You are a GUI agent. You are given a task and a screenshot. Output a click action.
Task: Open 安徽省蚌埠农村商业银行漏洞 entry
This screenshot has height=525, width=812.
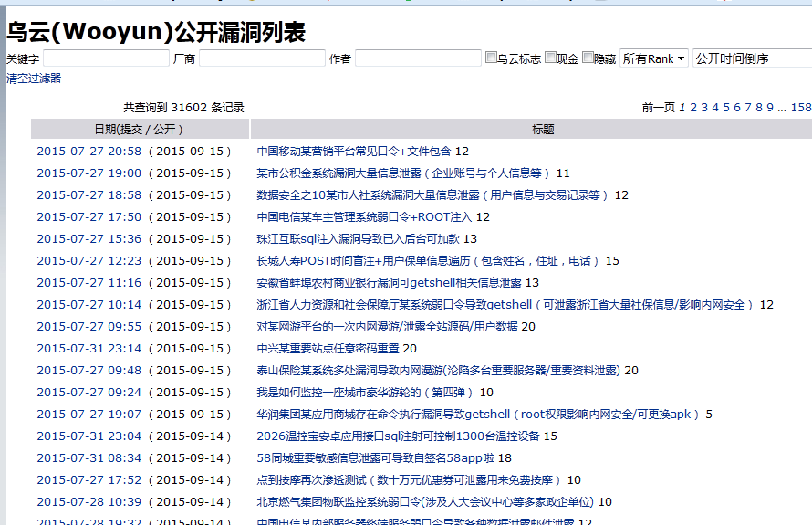(x=390, y=282)
